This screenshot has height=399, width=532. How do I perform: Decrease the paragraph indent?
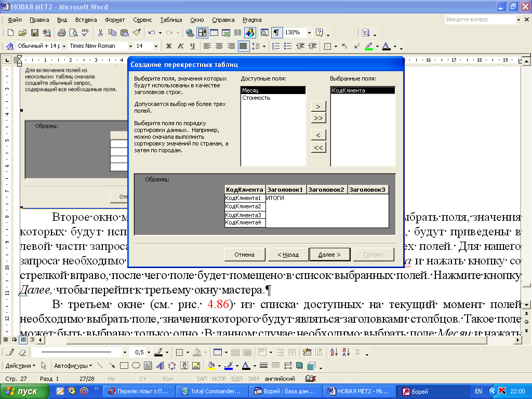pos(300,46)
